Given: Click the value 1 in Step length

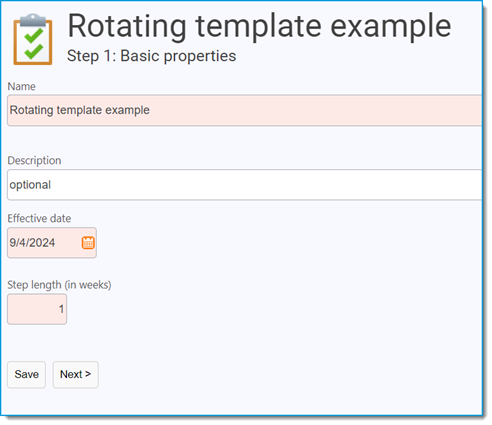Looking at the screenshot, I should point(61,309).
